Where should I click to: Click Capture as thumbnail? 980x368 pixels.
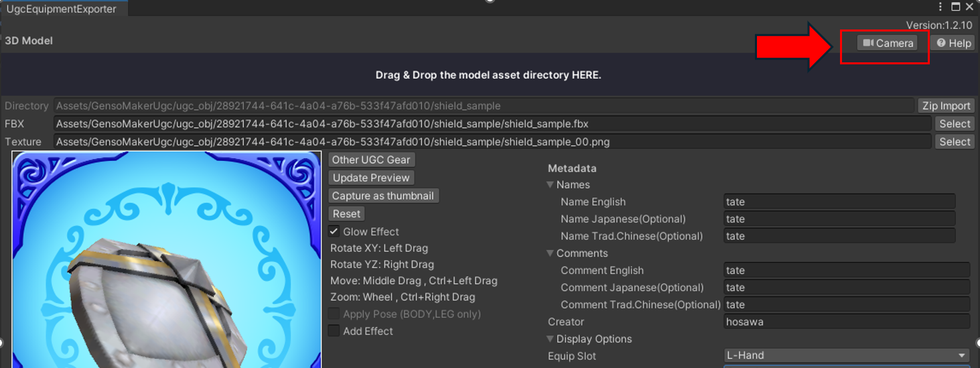[x=383, y=196]
